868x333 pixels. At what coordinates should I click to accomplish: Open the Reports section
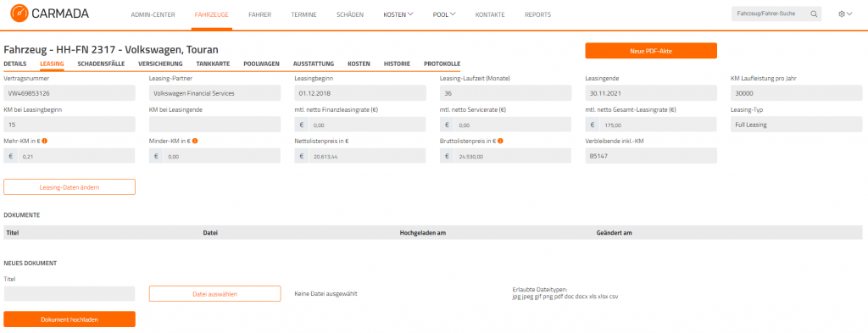point(537,15)
